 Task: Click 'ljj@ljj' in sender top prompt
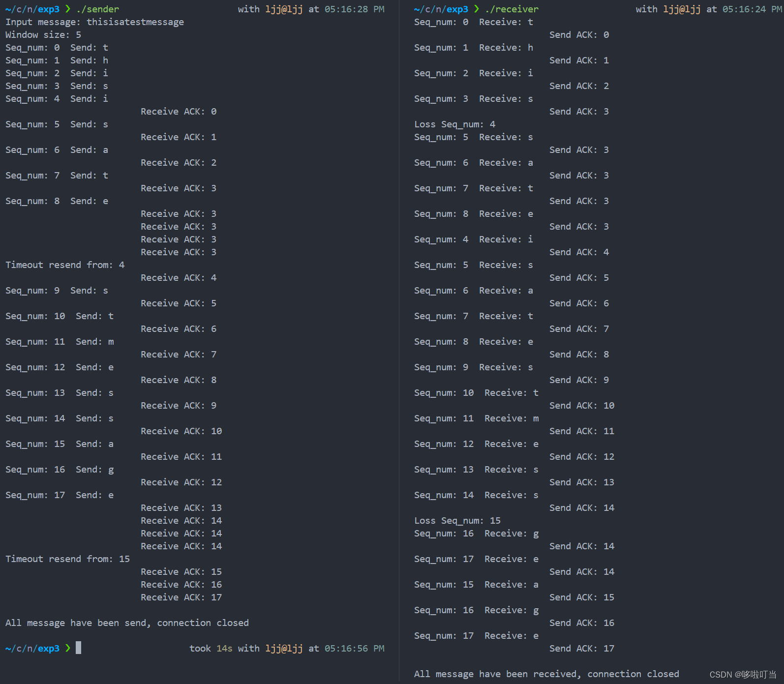pos(284,9)
